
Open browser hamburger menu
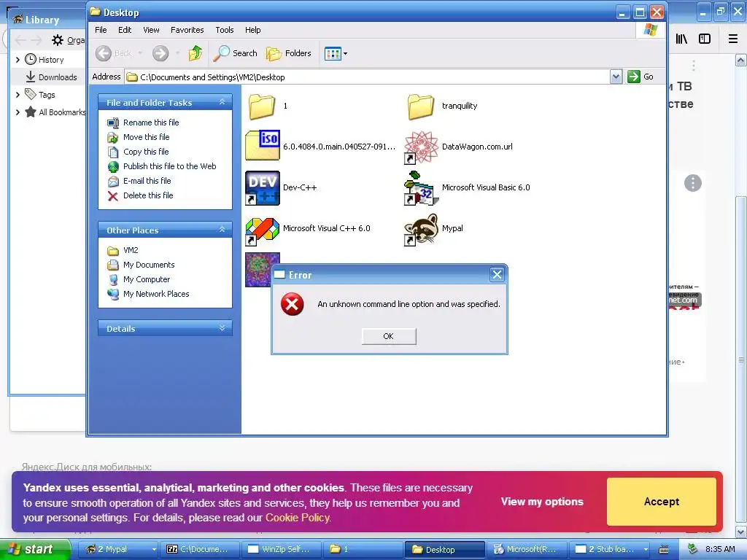point(733,39)
